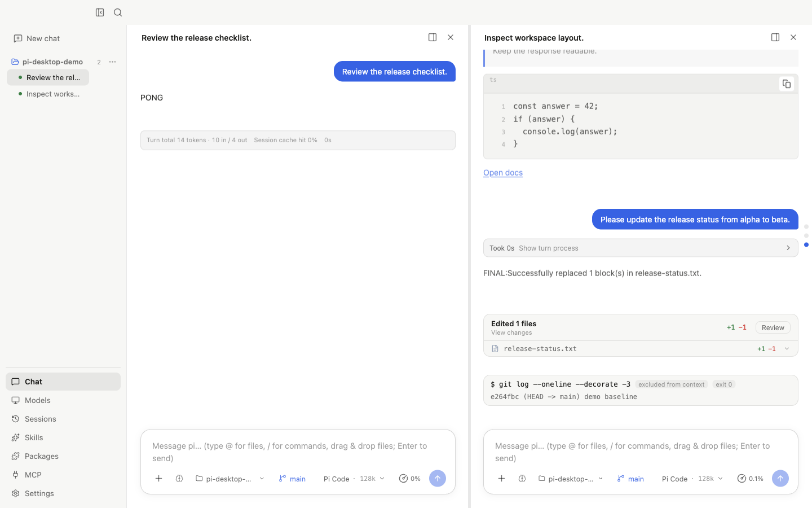The image size is (812, 508).
Task: Open the Models section
Action: [63, 400]
